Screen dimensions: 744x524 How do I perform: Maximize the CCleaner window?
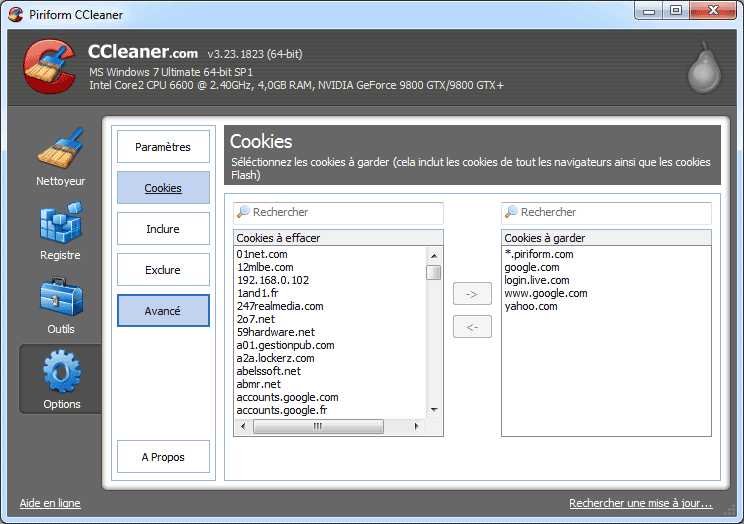point(676,11)
